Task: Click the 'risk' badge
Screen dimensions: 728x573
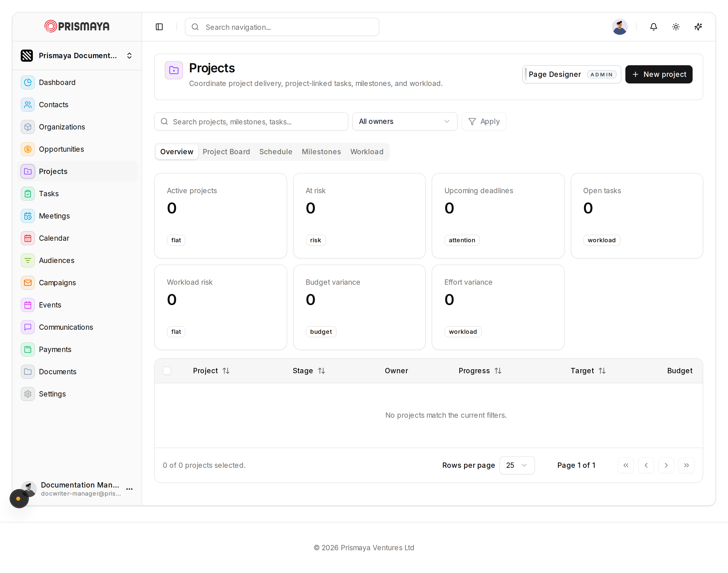Action: click(x=315, y=240)
